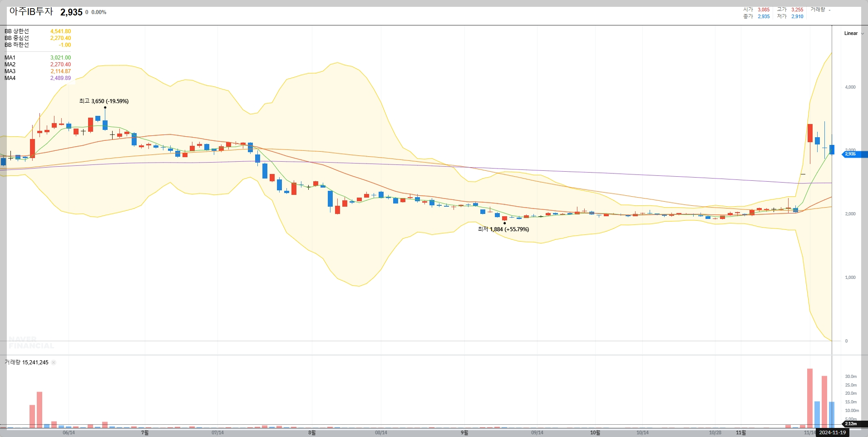Click the 0.00% change rate beside the price
This screenshot has width=868, height=437.
[99, 12]
